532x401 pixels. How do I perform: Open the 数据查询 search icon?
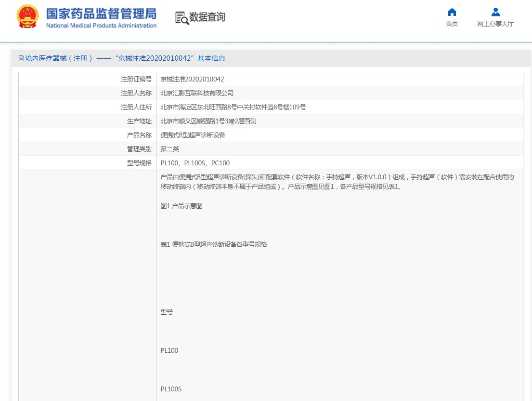point(182,18)
